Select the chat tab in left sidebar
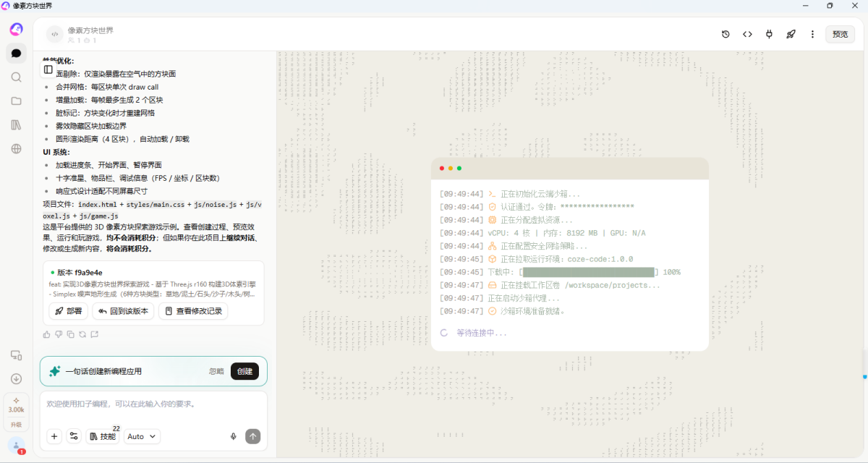 [16, 53]
